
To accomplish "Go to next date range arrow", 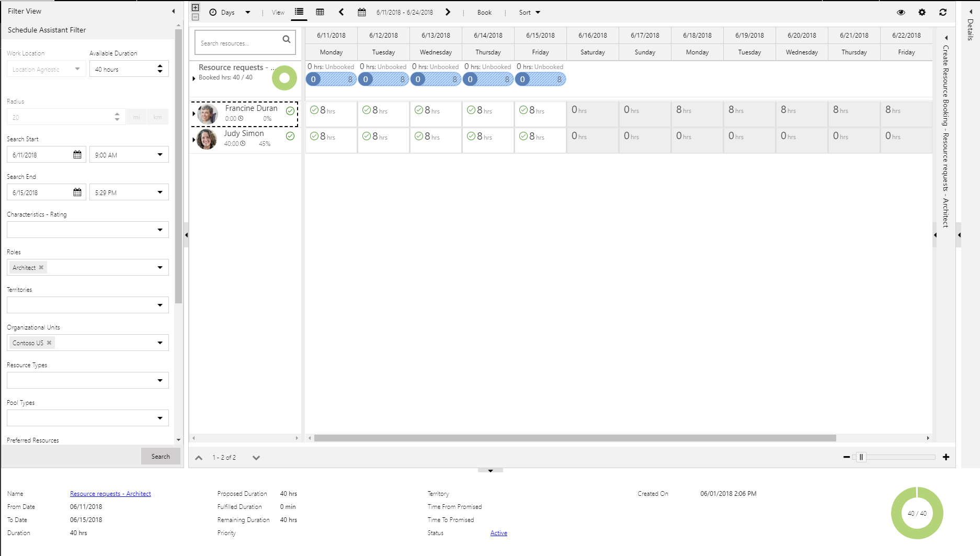I will pyautogui.click(x=448, y=12).
